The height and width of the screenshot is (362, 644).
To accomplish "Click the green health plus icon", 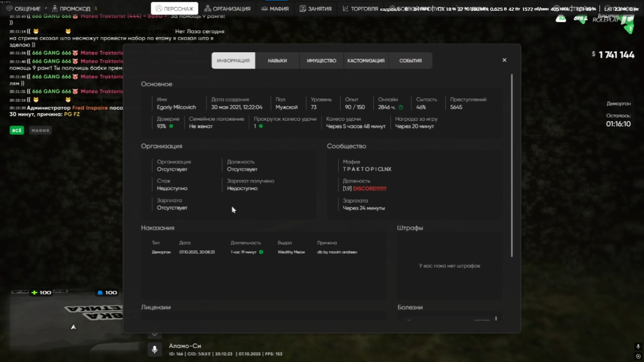I will tap(34, 293).
